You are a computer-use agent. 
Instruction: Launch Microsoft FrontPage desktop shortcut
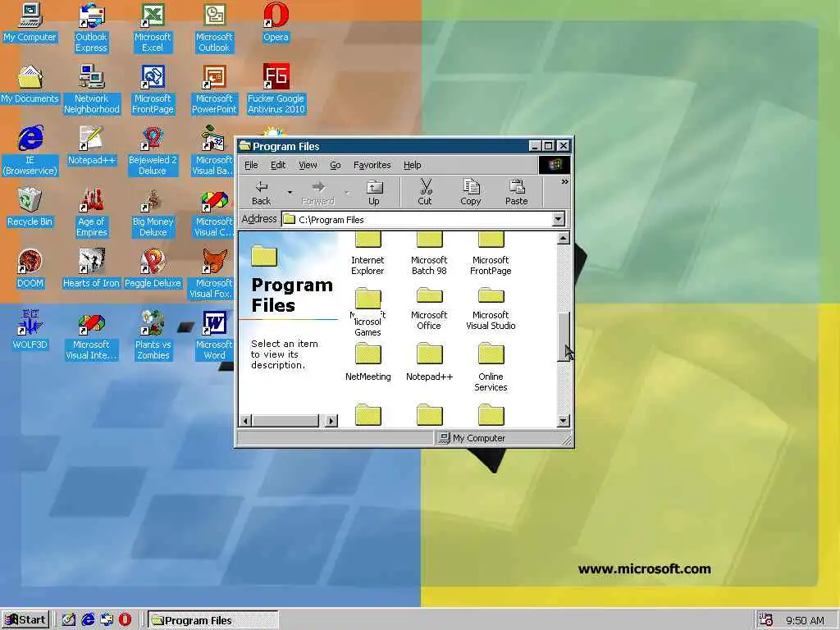click(153, 89)
